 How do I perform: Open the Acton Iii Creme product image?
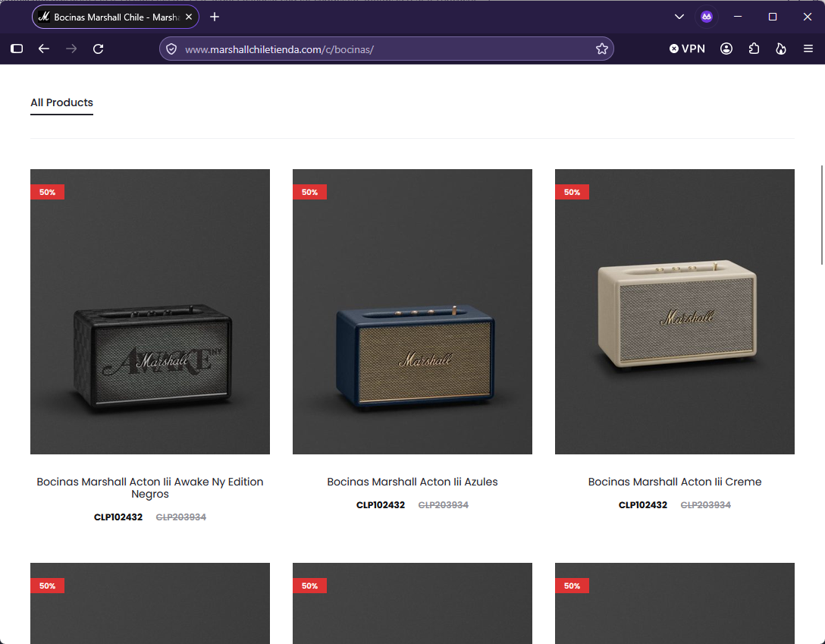coord(675,312)
